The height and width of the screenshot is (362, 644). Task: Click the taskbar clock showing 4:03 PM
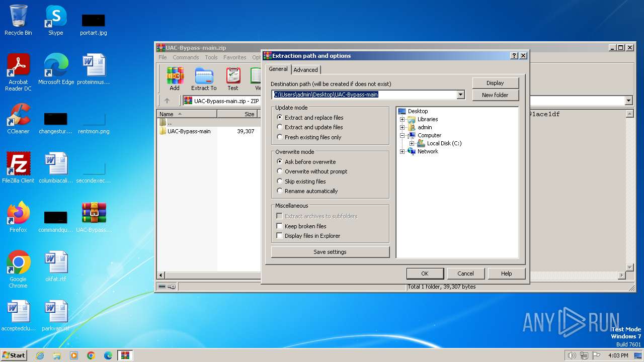618,355
